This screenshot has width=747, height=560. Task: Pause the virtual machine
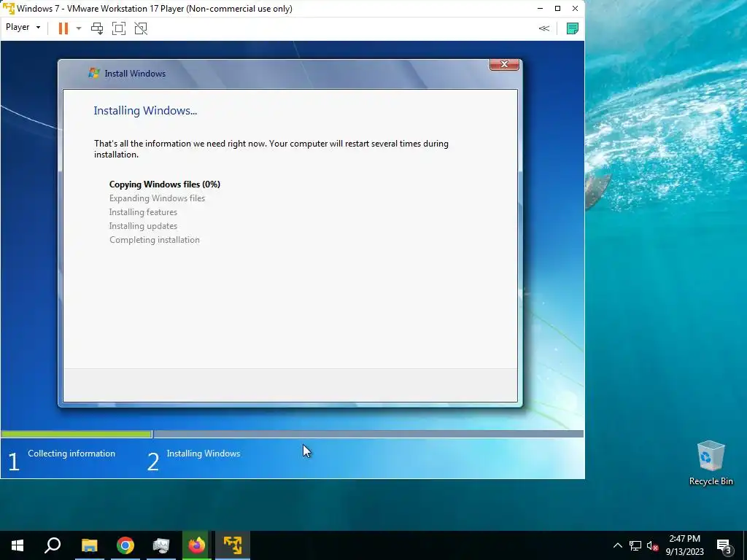[63, 28]
